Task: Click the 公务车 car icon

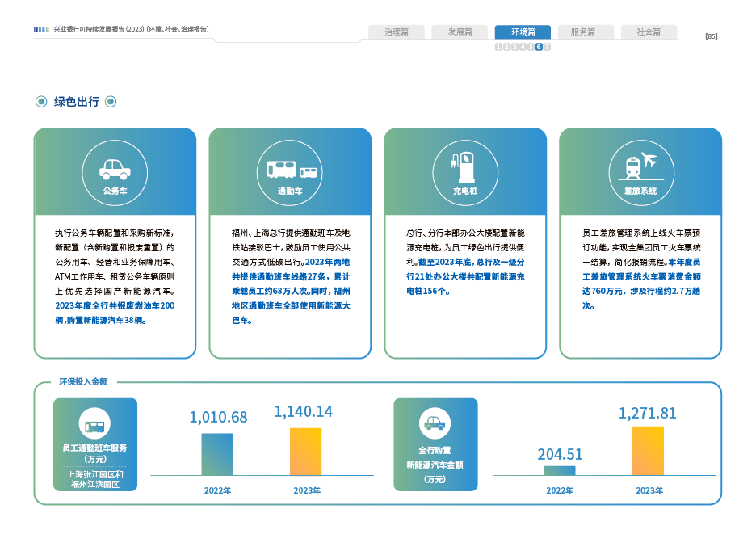Action: coord(115,169)
